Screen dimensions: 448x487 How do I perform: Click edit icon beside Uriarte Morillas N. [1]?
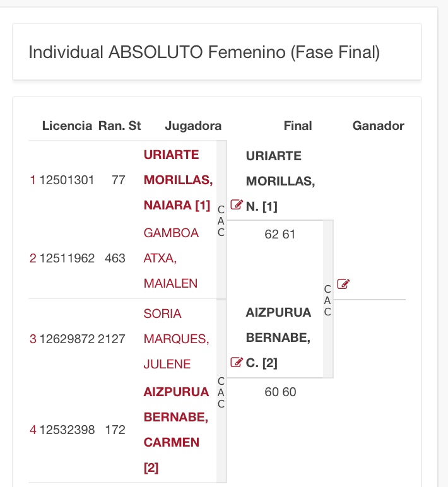[x=237, y=204]
